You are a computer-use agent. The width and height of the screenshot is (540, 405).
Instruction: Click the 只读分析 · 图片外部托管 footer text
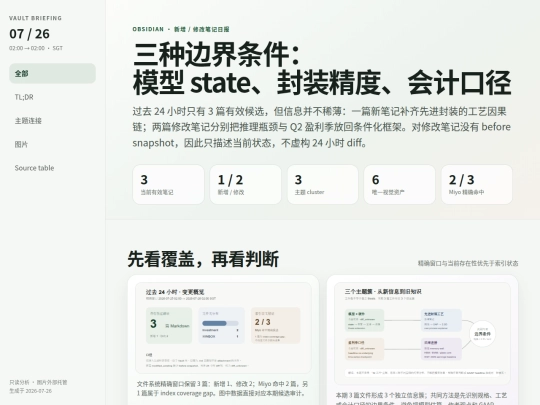coord(38,382)
